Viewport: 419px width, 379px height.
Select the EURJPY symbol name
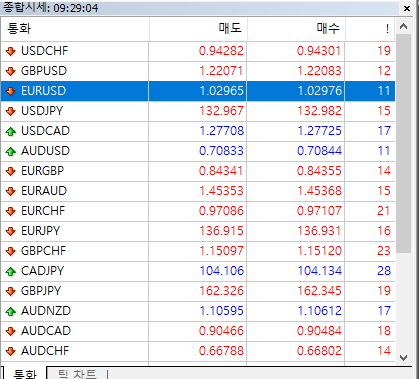(40, 231)
